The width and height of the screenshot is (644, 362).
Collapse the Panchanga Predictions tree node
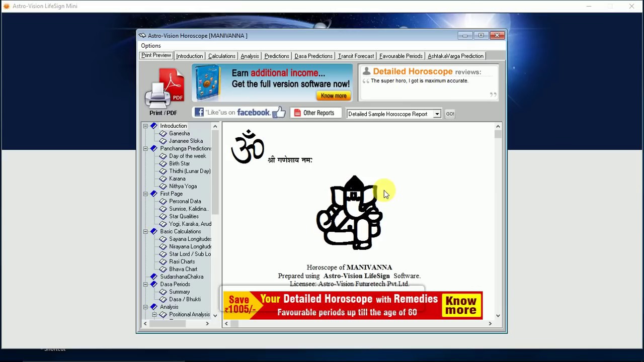pyautogui.click(x=145, y=149)
